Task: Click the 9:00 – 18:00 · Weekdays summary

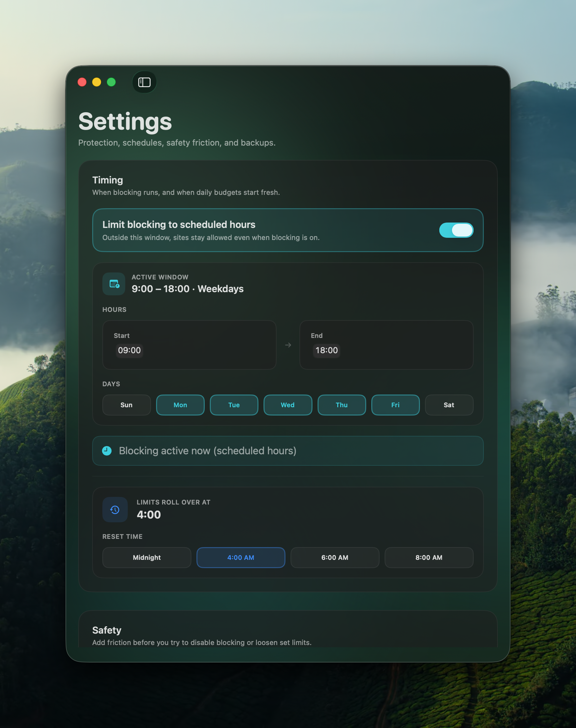Action: click(188, 289)
